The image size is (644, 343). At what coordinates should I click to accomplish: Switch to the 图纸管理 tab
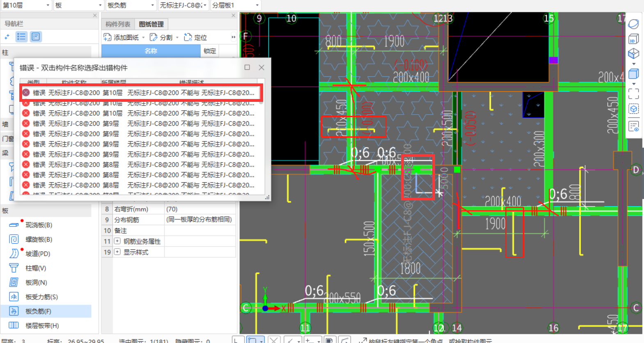(151, 24)
